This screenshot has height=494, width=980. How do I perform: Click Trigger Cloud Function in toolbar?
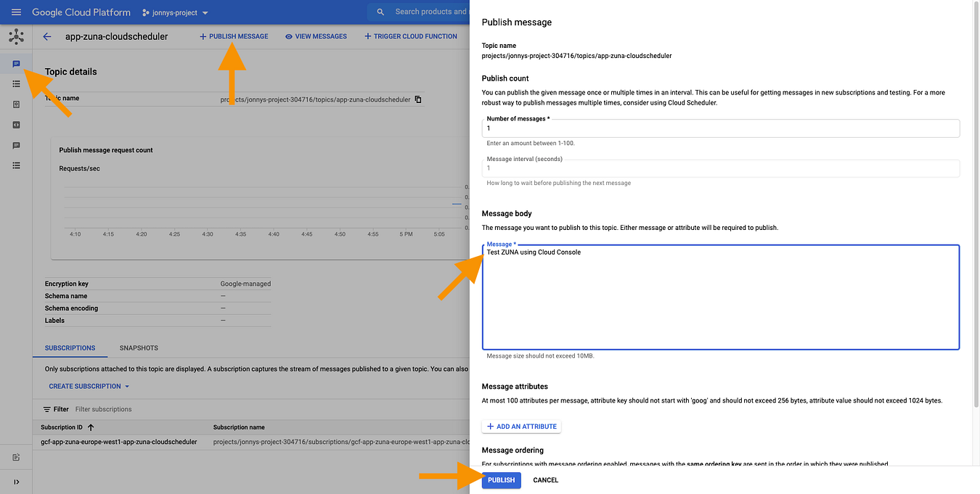tap(411, 36)
